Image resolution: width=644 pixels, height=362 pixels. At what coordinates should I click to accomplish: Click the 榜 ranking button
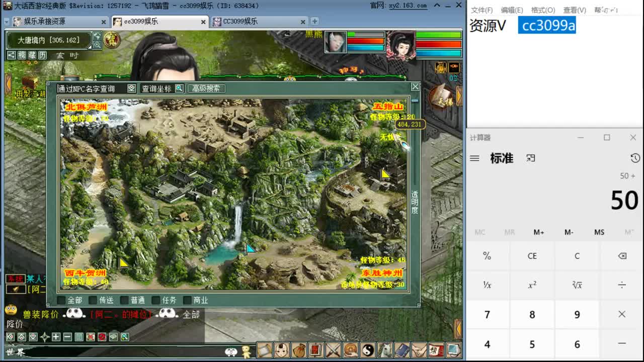click(x=22, y=55)
